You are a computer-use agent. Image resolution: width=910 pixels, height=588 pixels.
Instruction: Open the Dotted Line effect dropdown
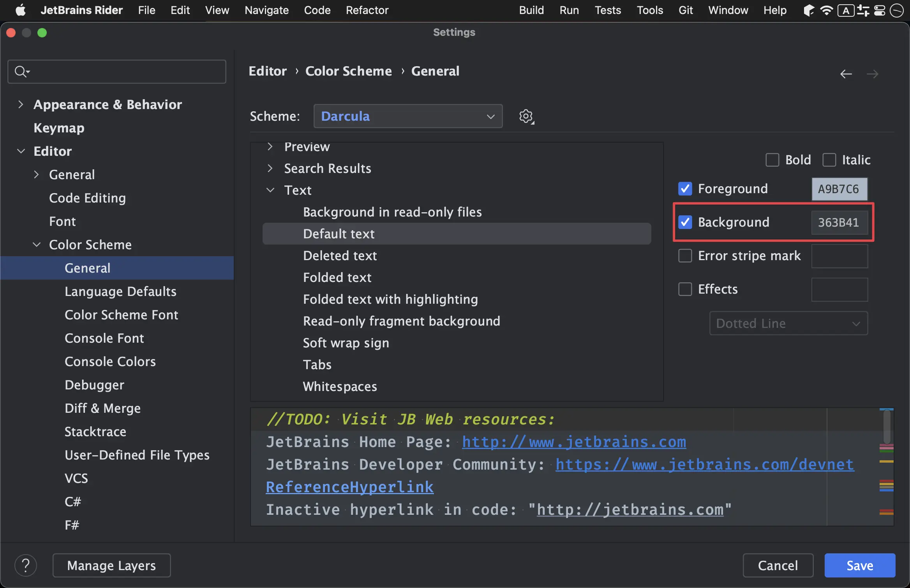coord(788,323)
